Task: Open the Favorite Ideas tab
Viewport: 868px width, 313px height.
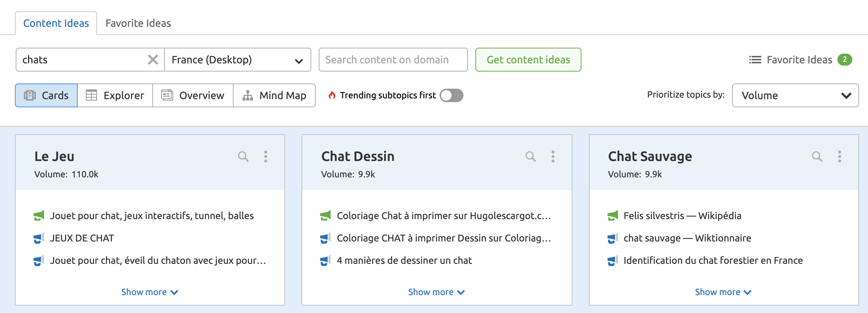Action: click(x=138, y=23)
